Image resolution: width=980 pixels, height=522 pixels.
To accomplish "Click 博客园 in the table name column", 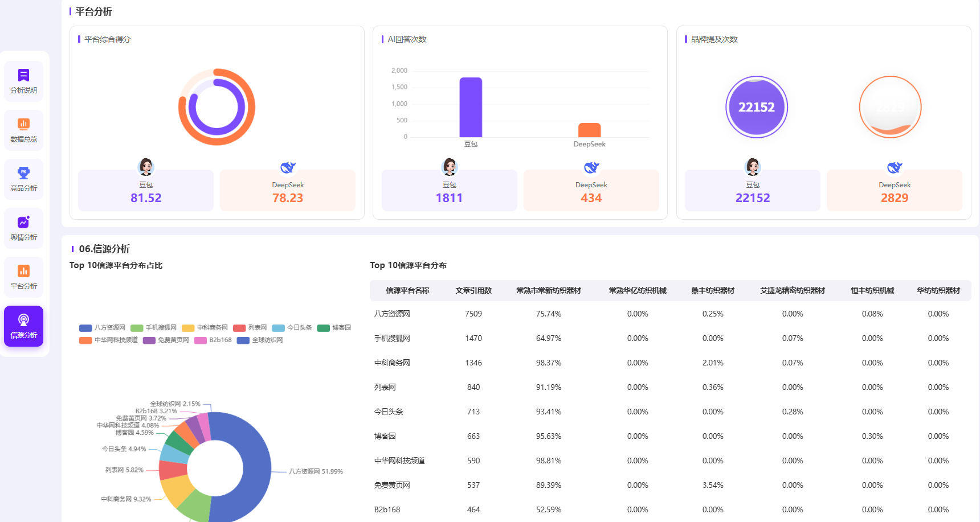I will tap(385, 437).
